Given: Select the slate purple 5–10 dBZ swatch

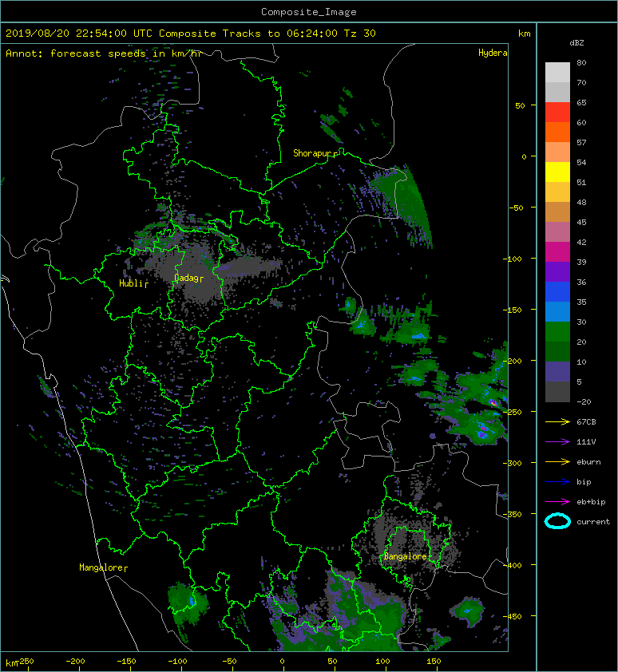Looking at the screenshot, I should 557,371.
